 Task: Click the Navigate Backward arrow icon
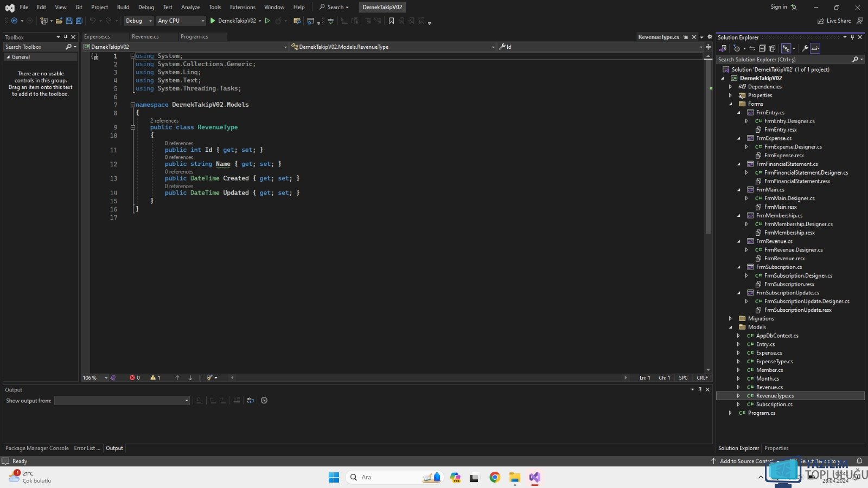14,21
